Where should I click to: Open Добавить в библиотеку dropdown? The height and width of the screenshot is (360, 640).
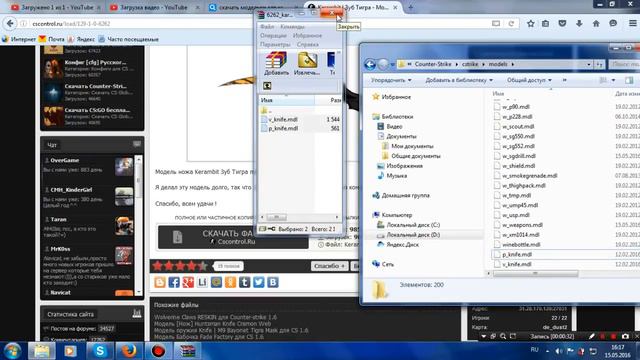[459, 80]
